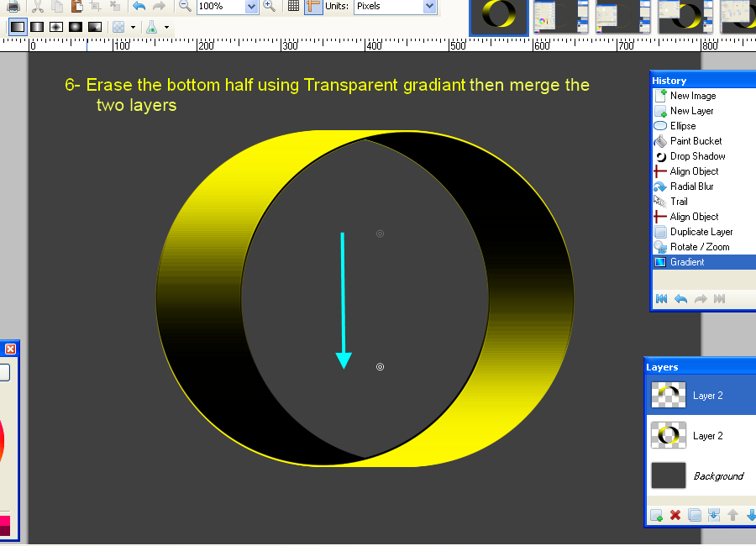The width and height of the screenshot is (756, 546).
Task: Click the History panel redo arrow
Action: tap(701, 298)
